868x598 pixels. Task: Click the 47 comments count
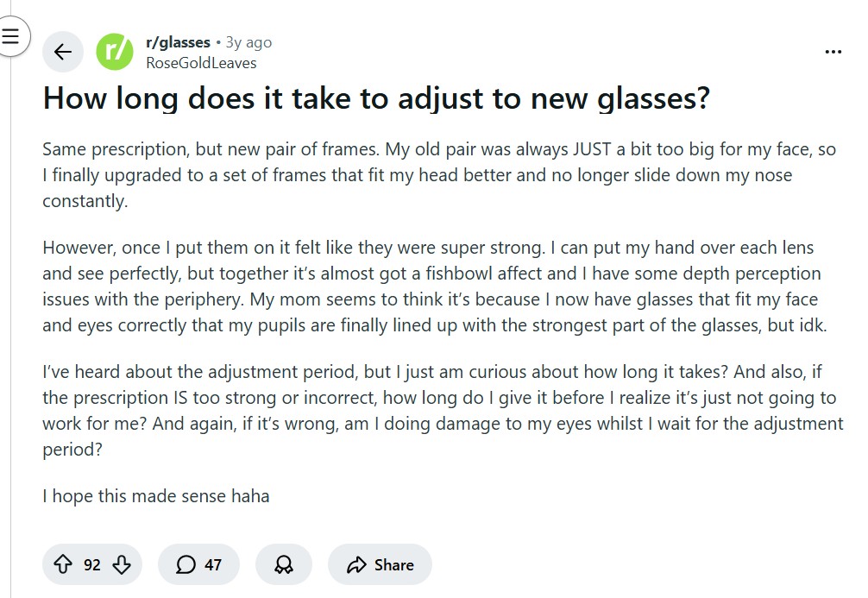(x=213, y=565)
